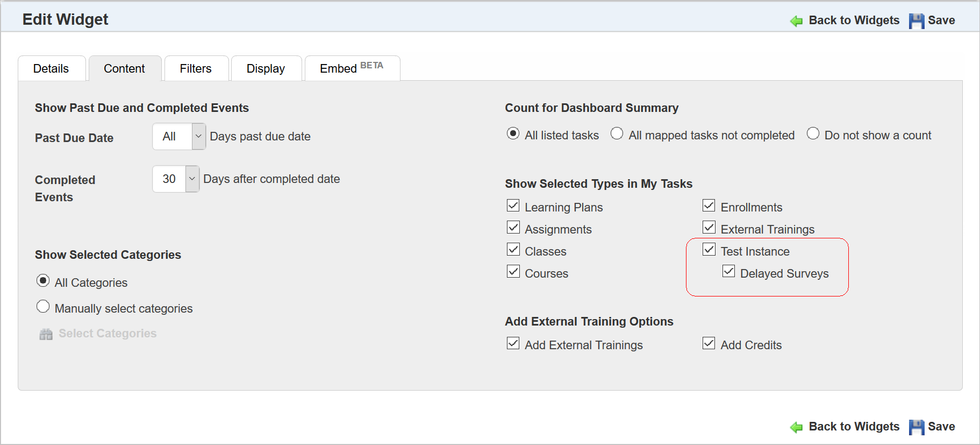This screenshot has height=445, width=980.
Task: Click the Select Categories icon
Action: [46, 334]
